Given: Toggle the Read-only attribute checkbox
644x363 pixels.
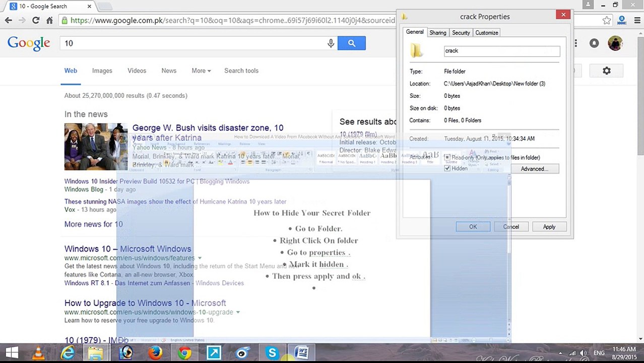Looking at the screenshot, I should click(447, 158).
